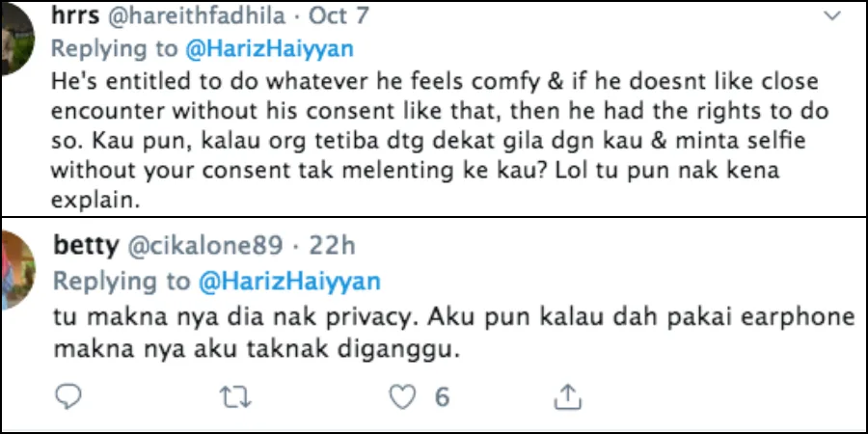Visit the hrrs display name profile link

(76, 17)
